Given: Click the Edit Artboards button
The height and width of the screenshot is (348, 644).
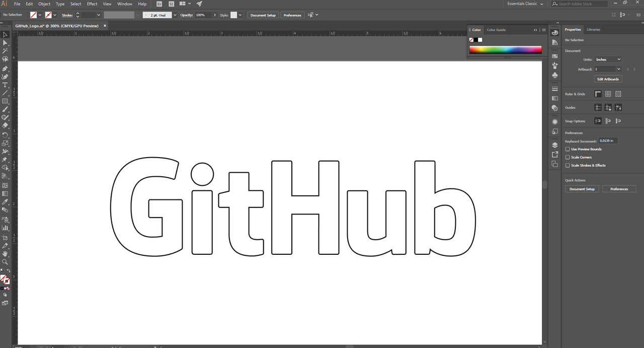Looking at the screenshot, I should pos(608,79).
